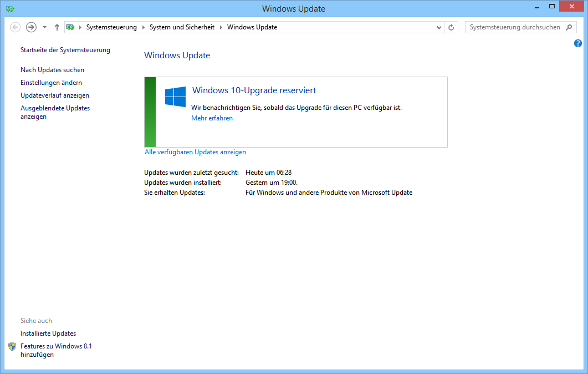Click 'Für Windows und andere Produkte von Microsoft Update'
Image resolution: width=588 pixels, height=374 pixels.
tap(329, 193)
